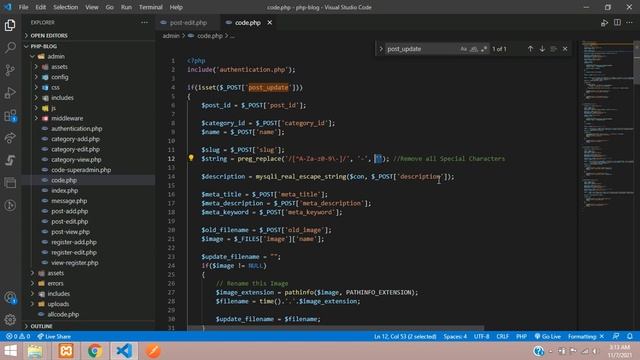Click the errors and warnings status indicator
The height and width of the screenshot is (360, 640).
pos(18,336)
